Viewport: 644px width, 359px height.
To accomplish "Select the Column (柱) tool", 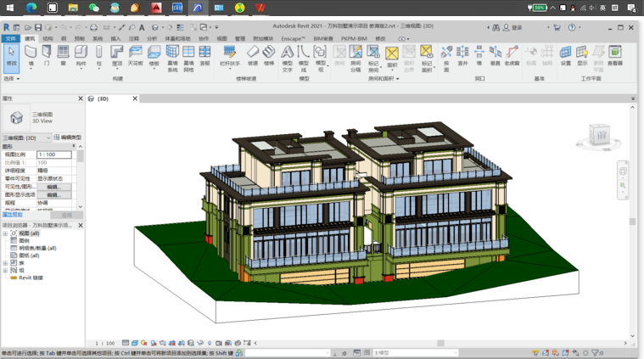I will tap(99, 55).
